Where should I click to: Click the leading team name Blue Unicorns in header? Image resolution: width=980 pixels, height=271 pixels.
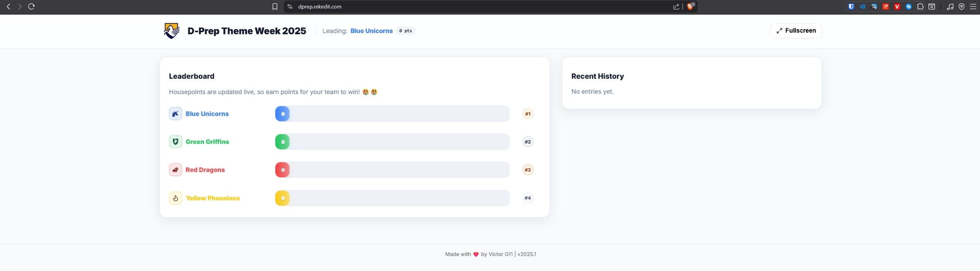(x=371, y=31)
